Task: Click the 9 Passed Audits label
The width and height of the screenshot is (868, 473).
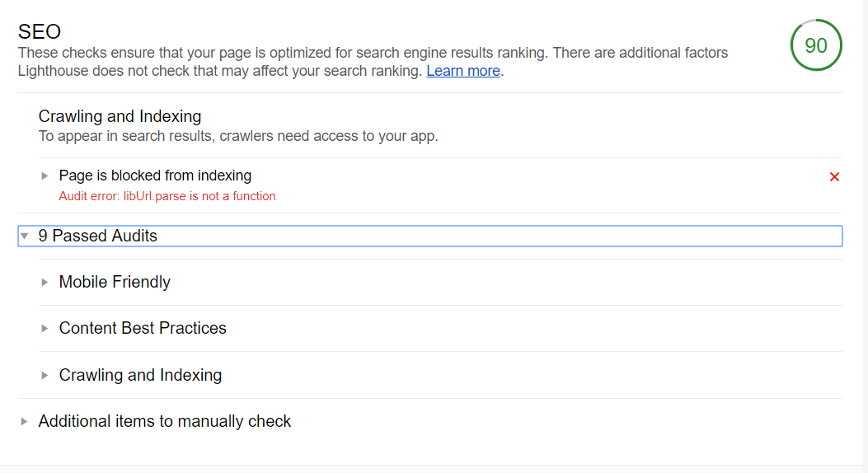Action: point(97,236)
